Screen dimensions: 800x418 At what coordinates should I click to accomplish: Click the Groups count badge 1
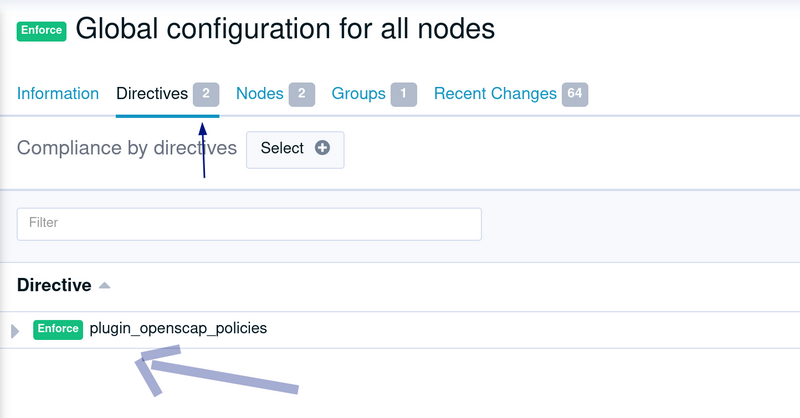404,94
